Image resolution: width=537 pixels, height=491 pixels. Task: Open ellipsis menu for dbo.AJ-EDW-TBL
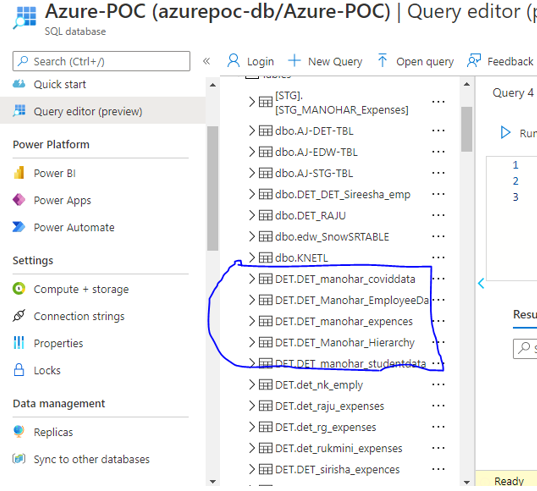[438, 152]
